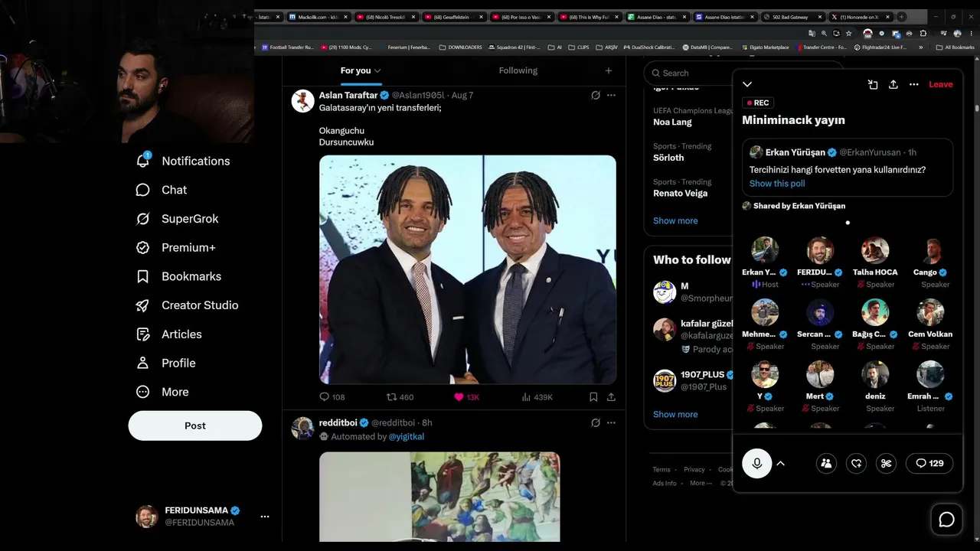Open the Football Transfer Ru... bookmark
The width and height of the screenshot is (980, 551).
pos(288,47)
